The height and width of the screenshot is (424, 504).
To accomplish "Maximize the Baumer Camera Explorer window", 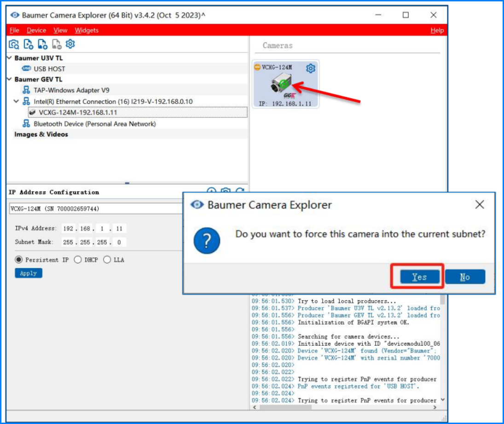I will [406, 15].
